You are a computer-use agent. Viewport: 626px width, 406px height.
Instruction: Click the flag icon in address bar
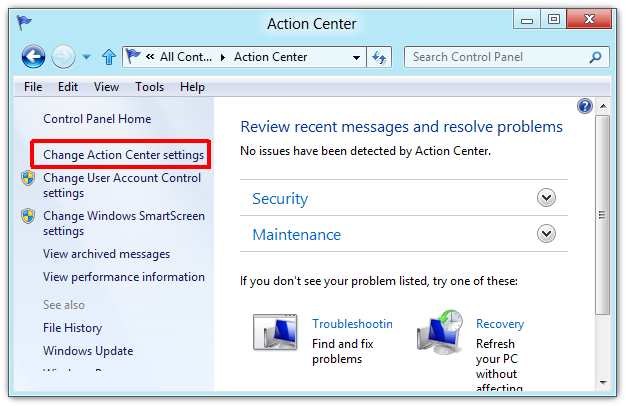click(133, 56)
